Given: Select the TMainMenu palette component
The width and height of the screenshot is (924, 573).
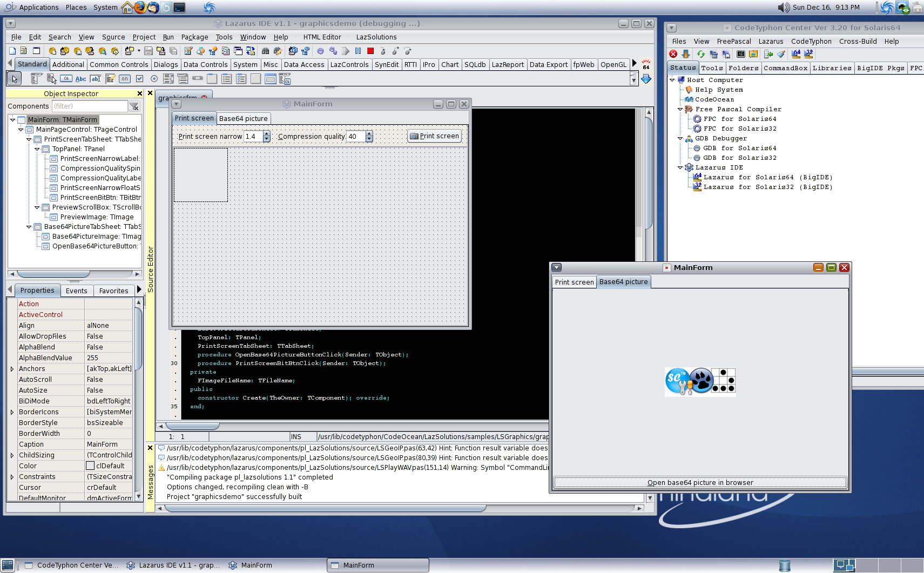Looking at the screenshot, I should [36, 79].
